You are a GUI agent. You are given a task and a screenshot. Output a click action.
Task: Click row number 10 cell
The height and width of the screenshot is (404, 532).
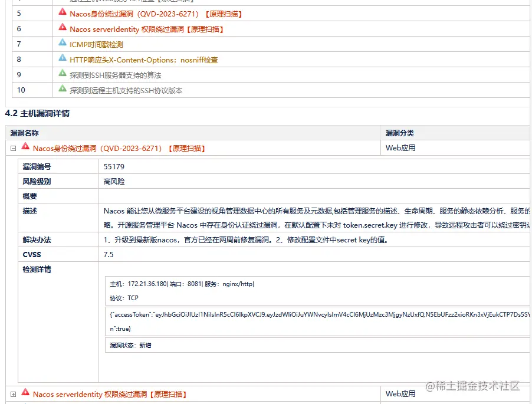32,90
